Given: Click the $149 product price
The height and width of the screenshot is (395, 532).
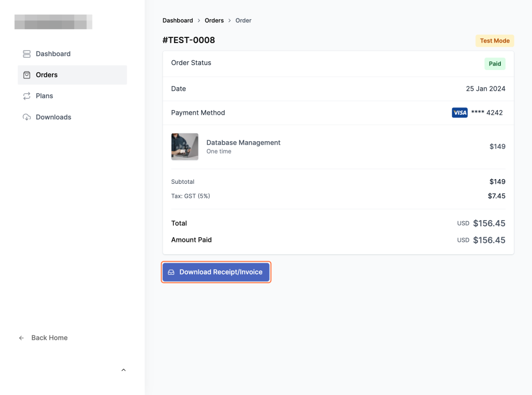Looking at the screenshot, I should point(497,146).
